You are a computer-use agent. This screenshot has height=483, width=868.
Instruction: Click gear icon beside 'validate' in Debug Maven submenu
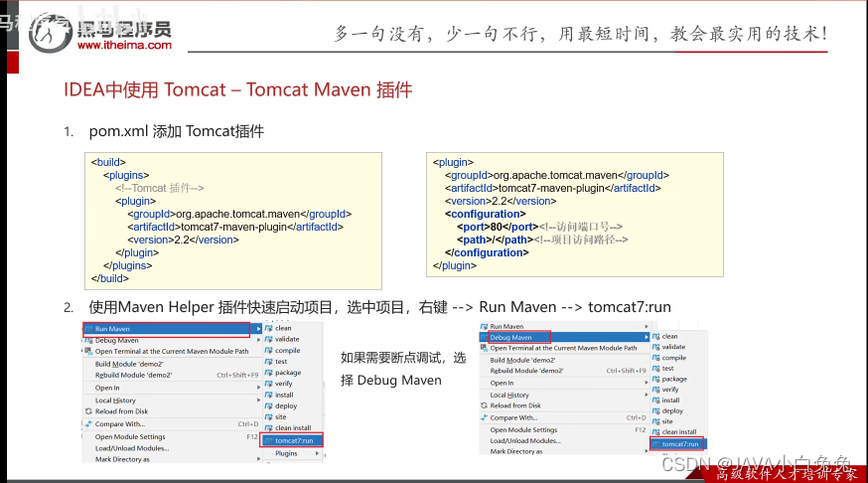(x=656, y=347)
